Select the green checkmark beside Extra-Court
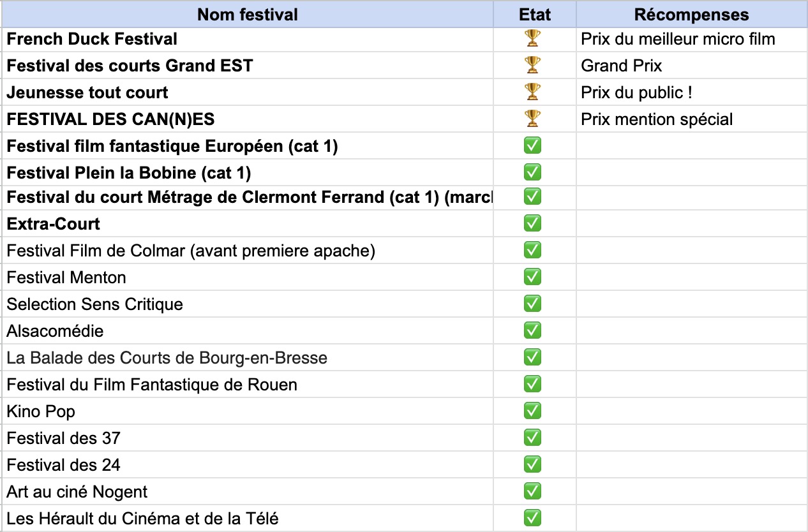 coord(532,224)
